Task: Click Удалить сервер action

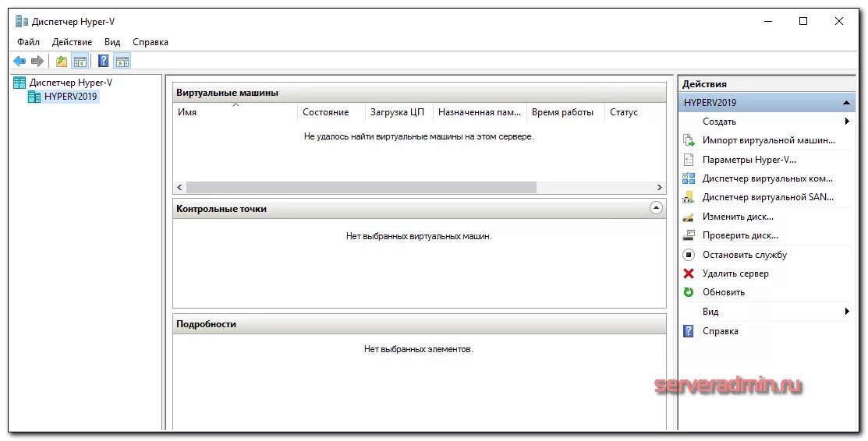Action: point(735,273)
